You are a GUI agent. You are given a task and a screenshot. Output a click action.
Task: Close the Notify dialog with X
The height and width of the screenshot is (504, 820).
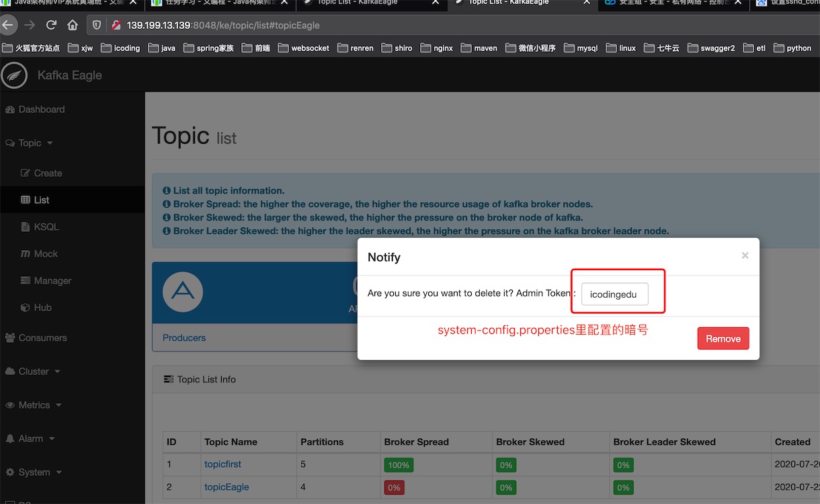[745, 255]
